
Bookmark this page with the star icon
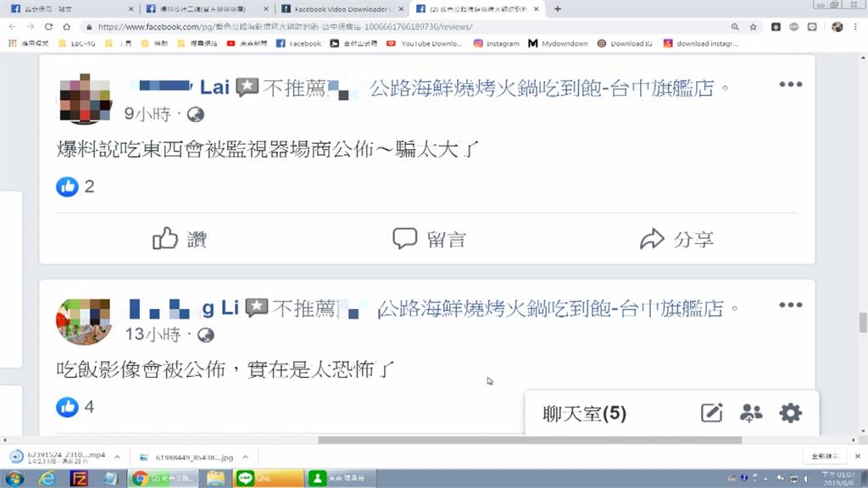point(753,26)
